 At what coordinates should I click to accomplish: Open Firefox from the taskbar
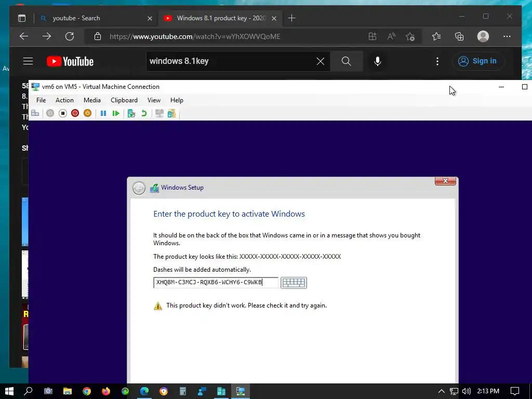pyautogui.click(x=106, y=391)
